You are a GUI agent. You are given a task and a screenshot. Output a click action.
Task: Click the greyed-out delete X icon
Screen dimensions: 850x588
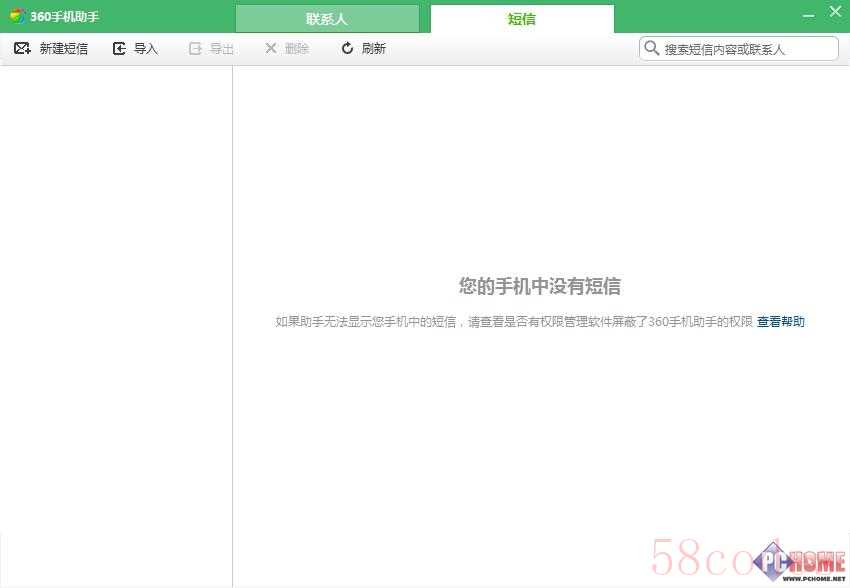pos(270,49)
